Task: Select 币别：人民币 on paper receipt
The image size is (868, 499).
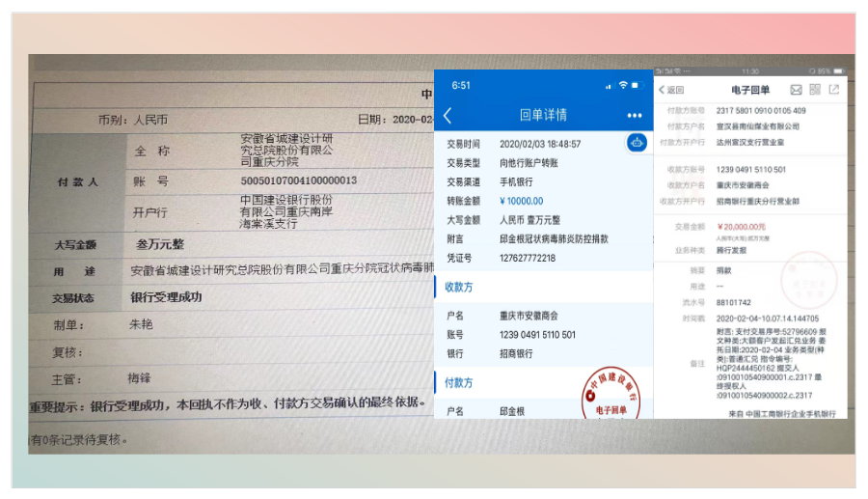Action: point(133,120)
